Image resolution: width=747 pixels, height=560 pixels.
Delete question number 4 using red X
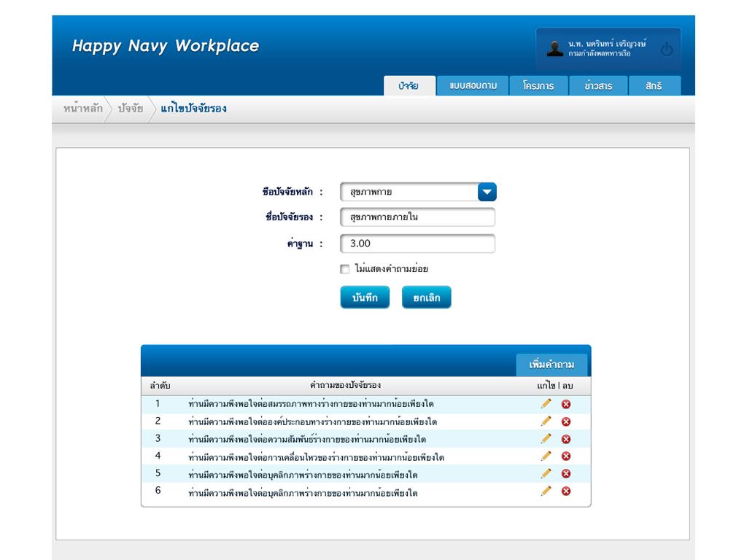coord(566,456)
